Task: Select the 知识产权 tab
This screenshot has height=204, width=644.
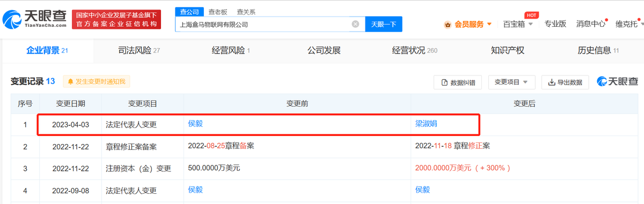Action: click(507, 51)
